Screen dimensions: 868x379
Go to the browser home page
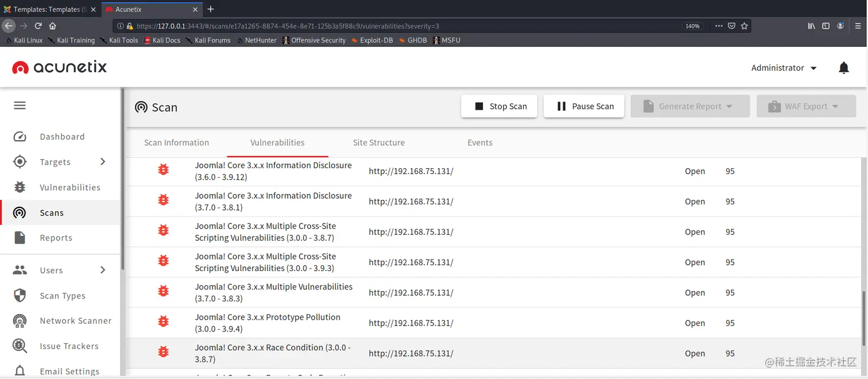(52, 26)
